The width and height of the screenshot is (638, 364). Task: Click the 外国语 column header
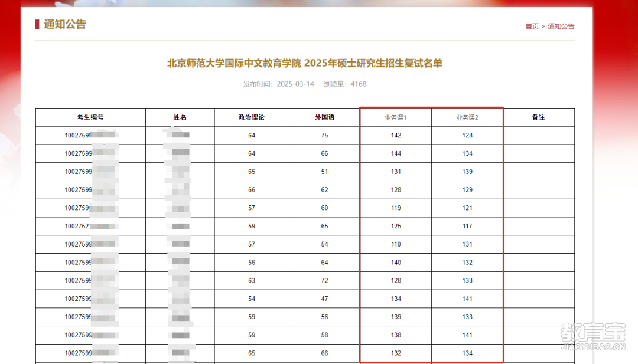tap(324, 117)
